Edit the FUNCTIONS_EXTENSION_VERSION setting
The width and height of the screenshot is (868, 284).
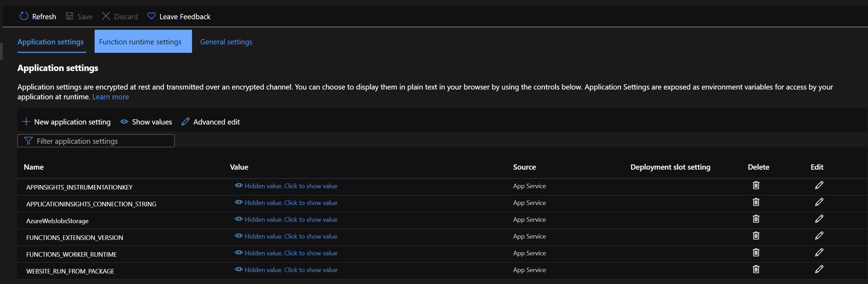(x=819, y=236)
